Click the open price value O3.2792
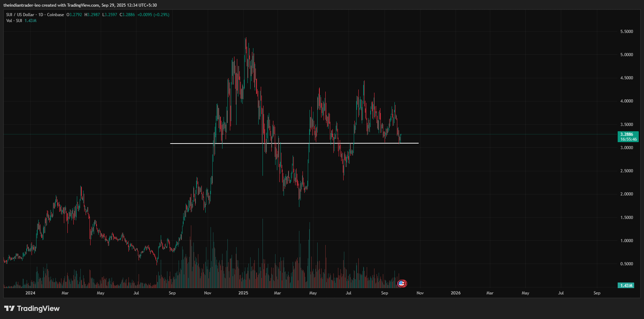 (74, 15)
